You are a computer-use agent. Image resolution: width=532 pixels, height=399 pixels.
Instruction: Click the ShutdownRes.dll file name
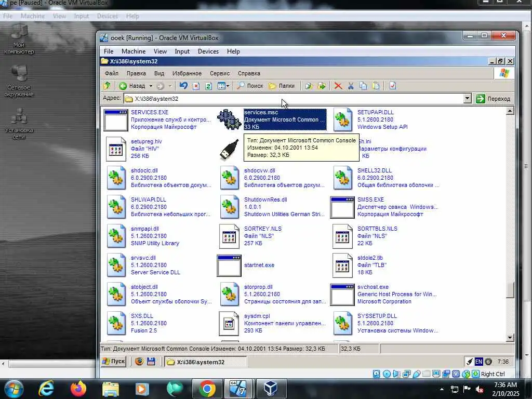click(x=265, y=199)
